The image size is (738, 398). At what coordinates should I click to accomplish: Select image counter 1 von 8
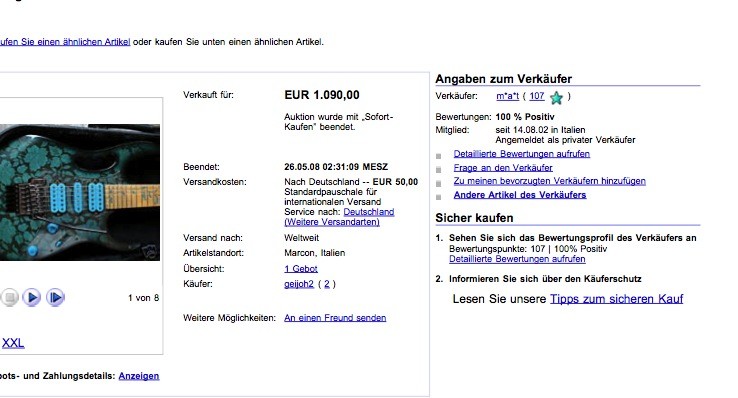coord(144,298)
